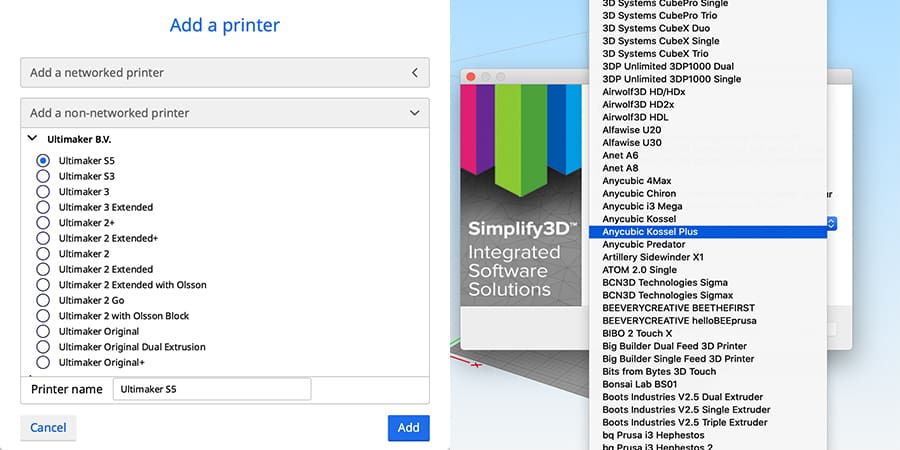Select Anycubic Kossel from the list
Viewport: 900px width, 450px height.
click(708, 219)
